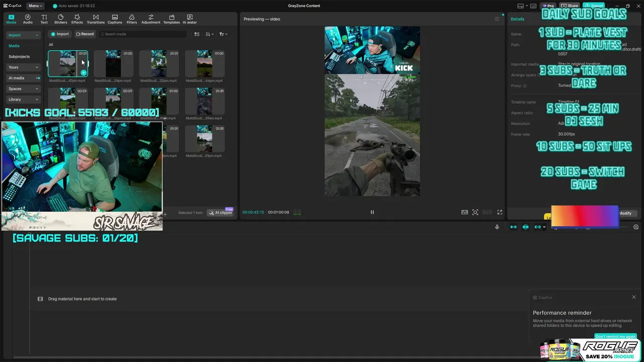
Task: Open the Menu dropdown
Action: [x=35, y=6]
